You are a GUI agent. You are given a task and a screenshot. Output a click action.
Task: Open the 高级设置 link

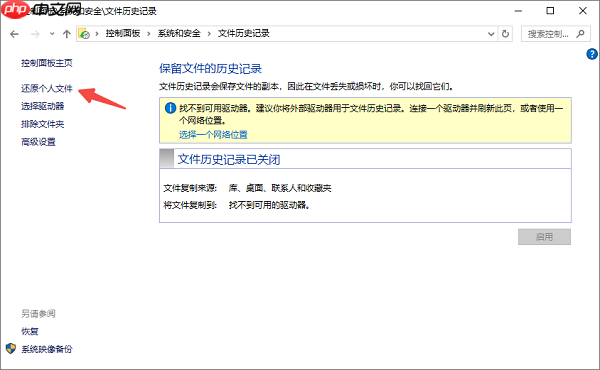(x=38, y=142)
